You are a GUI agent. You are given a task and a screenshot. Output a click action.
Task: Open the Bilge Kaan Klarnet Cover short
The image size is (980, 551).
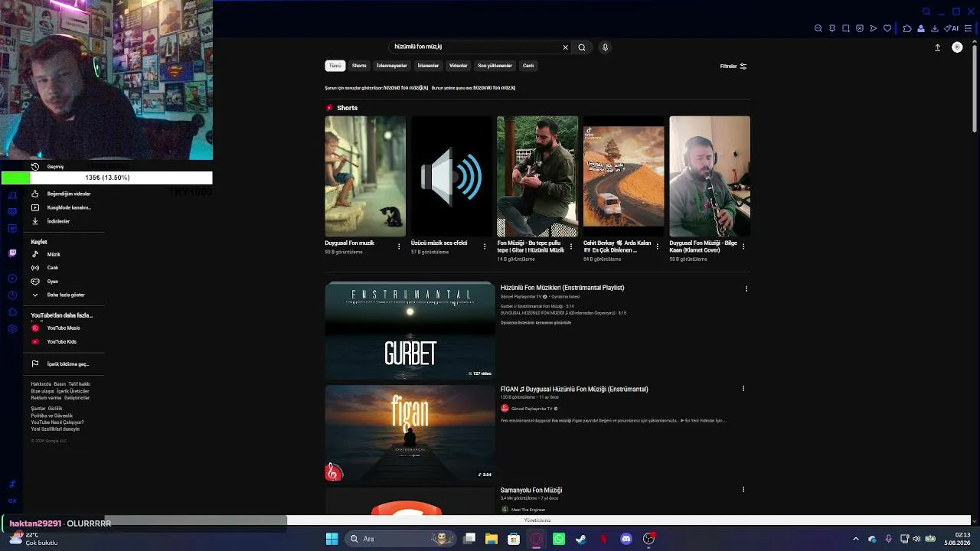(x=710, y=177)
